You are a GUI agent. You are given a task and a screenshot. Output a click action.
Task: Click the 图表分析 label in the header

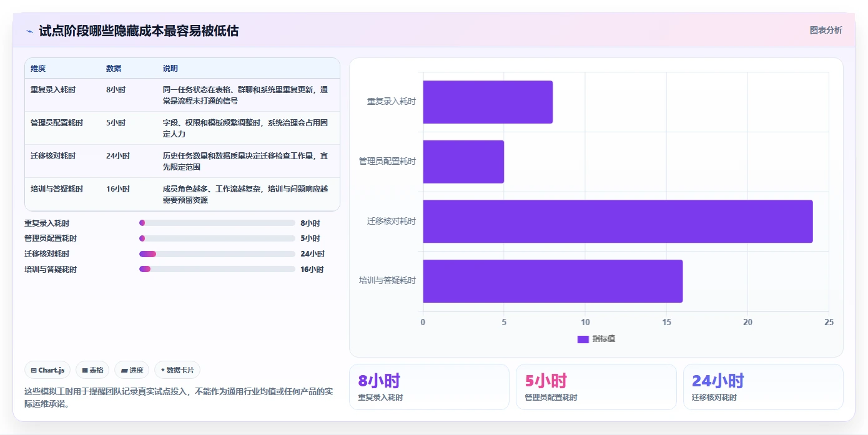826,30
